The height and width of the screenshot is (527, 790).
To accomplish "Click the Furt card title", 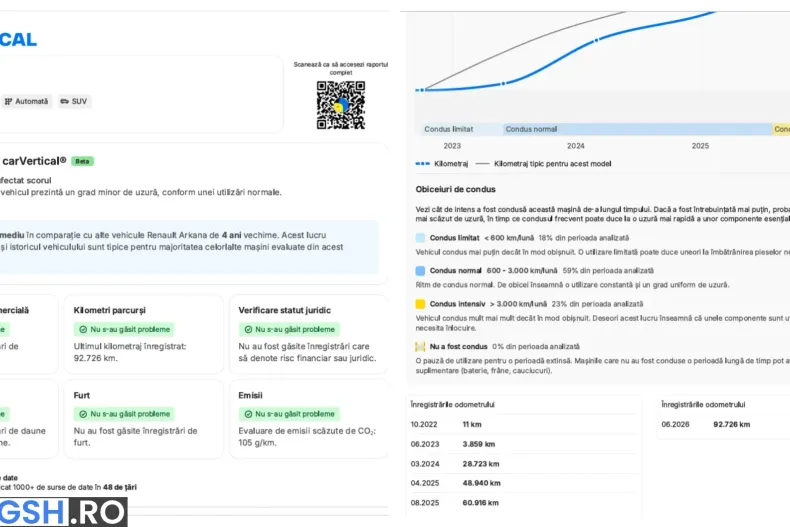I will coord(82,396).
